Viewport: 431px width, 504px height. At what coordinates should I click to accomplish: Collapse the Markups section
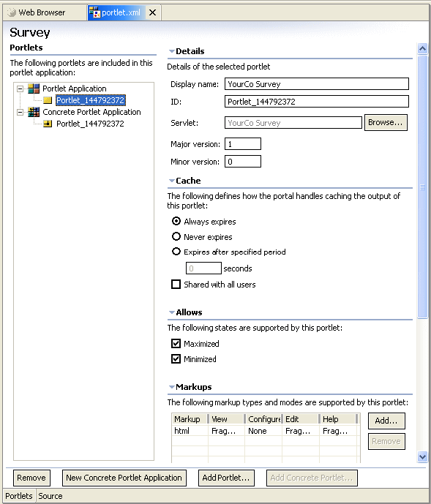tap(172, 387)
